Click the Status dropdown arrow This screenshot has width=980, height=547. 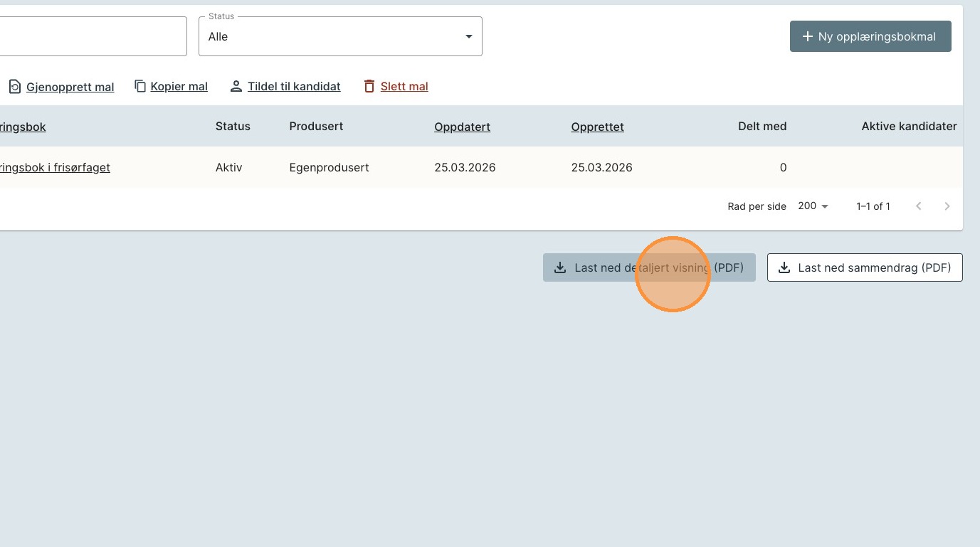(x=468, y=36)
